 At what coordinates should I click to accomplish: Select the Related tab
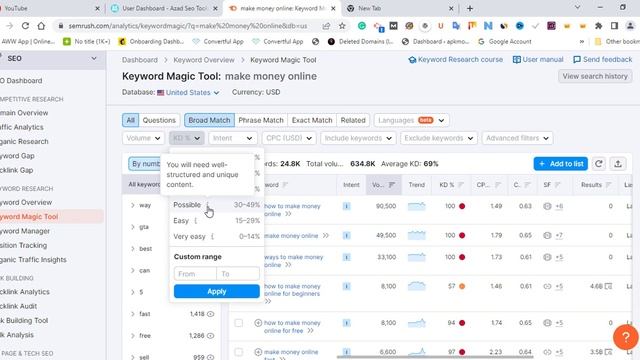point(353,120)
